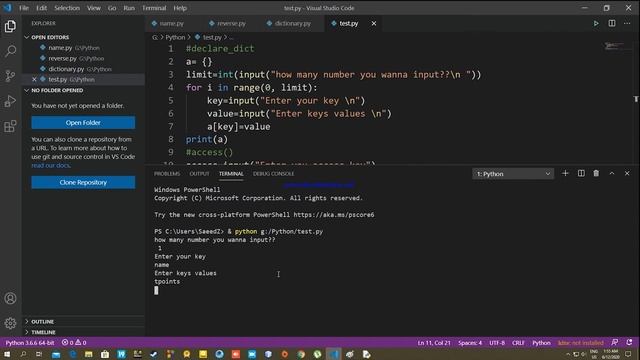Open the Run menu
This screenshot has height=360, width=640.
point(129,8)
